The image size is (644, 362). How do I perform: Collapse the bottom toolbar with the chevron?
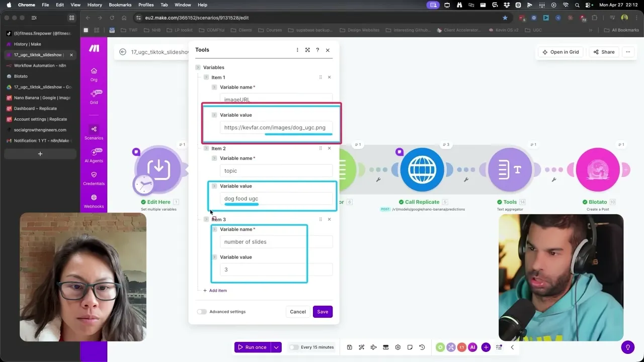(512, 347)
